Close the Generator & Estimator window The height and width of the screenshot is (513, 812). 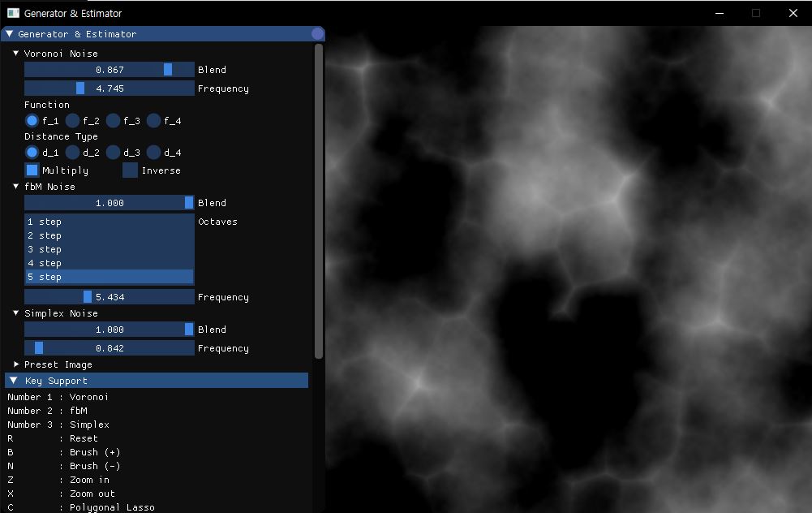tap(793, 13)
